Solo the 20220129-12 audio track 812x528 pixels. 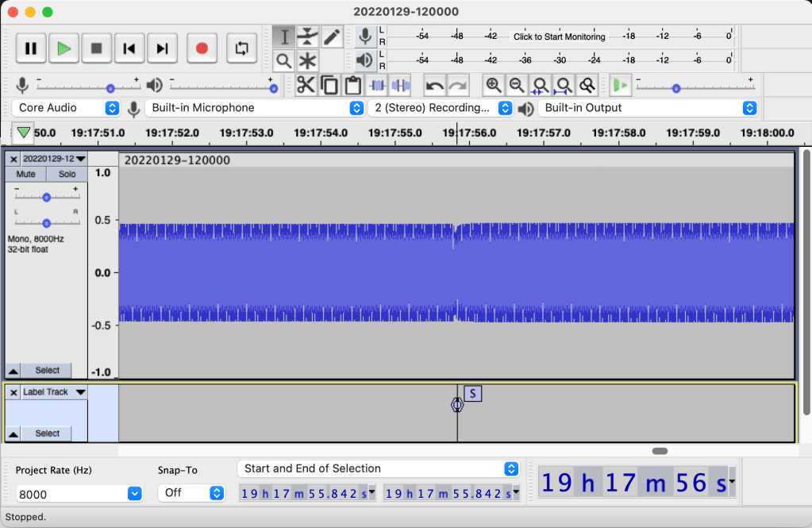67,174
